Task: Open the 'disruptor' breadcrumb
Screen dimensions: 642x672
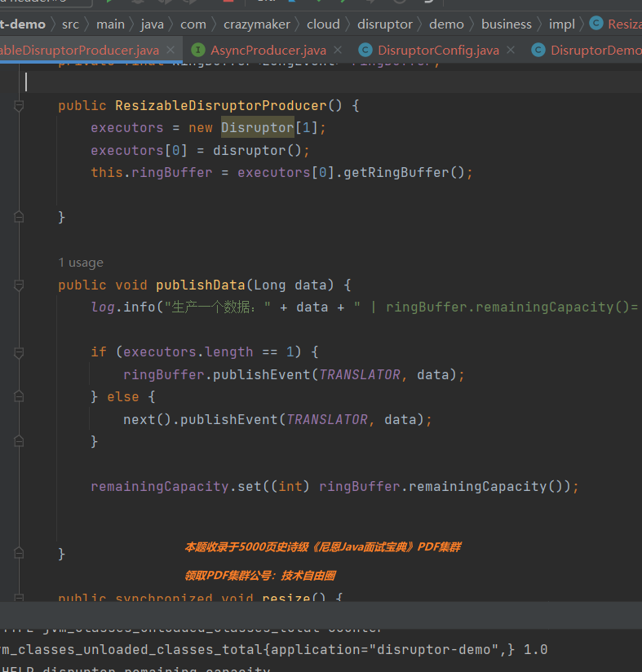Action: tap(385, 24)
